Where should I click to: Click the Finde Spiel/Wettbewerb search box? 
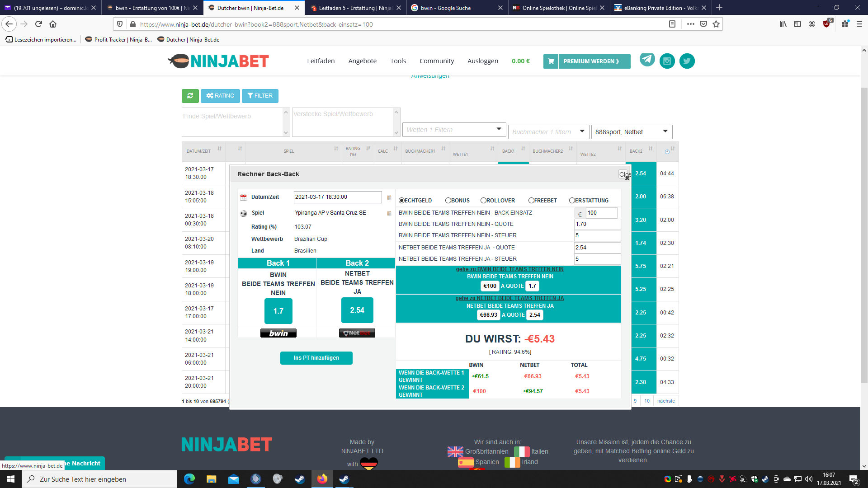pos(232,122)
